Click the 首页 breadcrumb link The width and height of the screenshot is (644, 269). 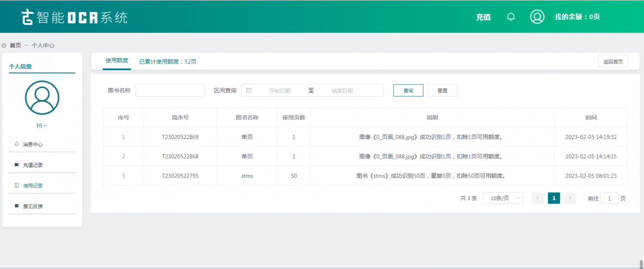(15, 45)
